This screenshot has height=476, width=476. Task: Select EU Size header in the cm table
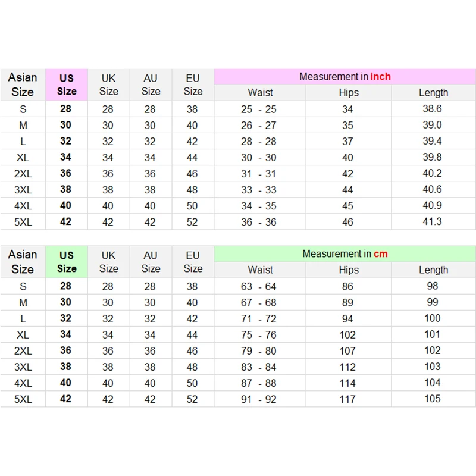pos(193,262)
